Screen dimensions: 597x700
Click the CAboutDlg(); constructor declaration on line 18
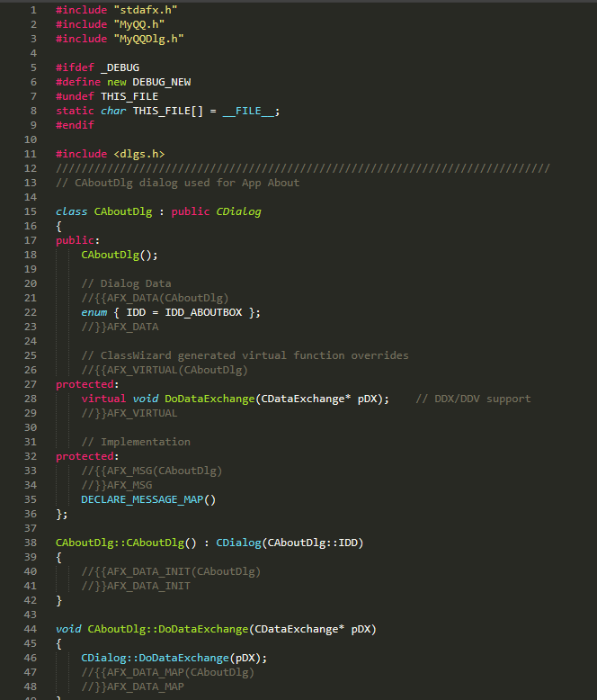coord(120,255)
